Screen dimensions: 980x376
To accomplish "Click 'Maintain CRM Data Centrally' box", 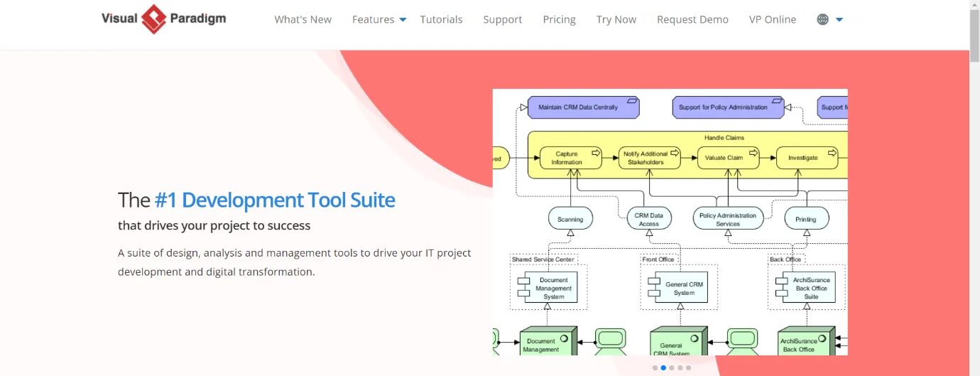I will click(x=583, y=107).
